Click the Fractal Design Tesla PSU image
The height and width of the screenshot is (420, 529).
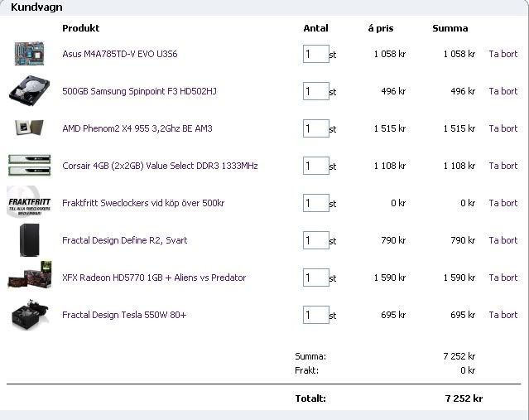[29, 315]
